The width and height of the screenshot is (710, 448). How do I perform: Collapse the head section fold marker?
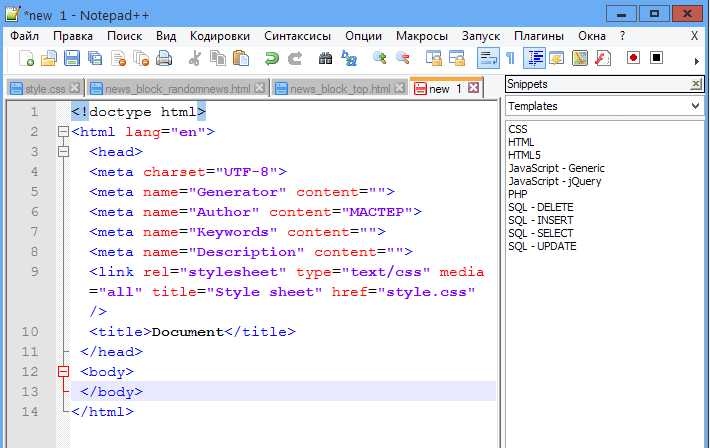[63, 152]
